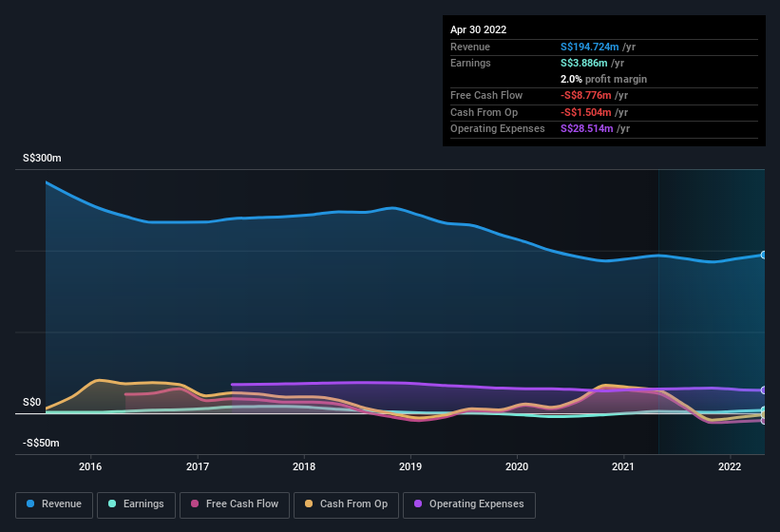The width and height of the screenshot is (780, 532).
Task: Click the -S$50m y-axis label
Action: (41, 443)
